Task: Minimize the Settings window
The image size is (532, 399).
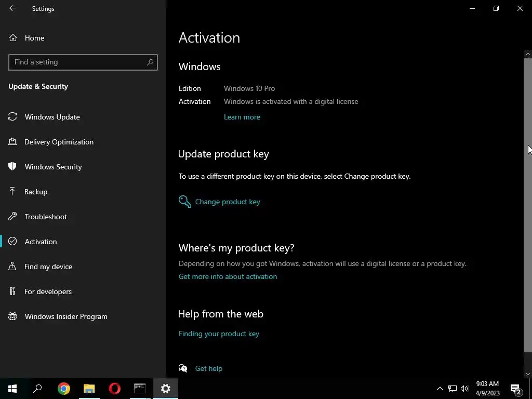Action: point(472,8)
